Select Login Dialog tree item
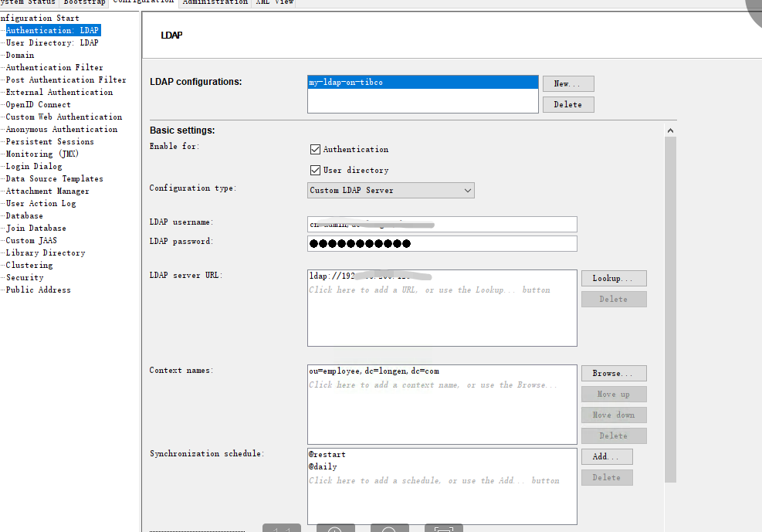The image size is (762, 532). coord(34,166)
